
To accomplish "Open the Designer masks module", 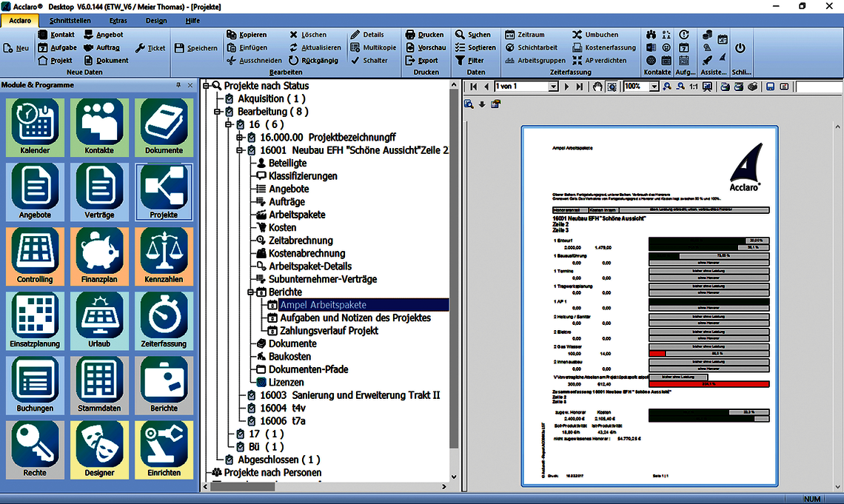I will (x=100, y=450).
